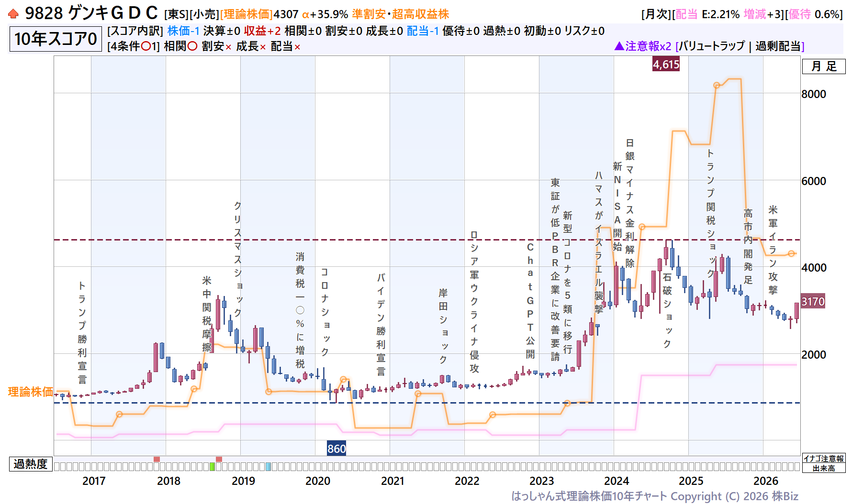
Task: Click the orange 理論株価 legend label
Action: point(31,392)
